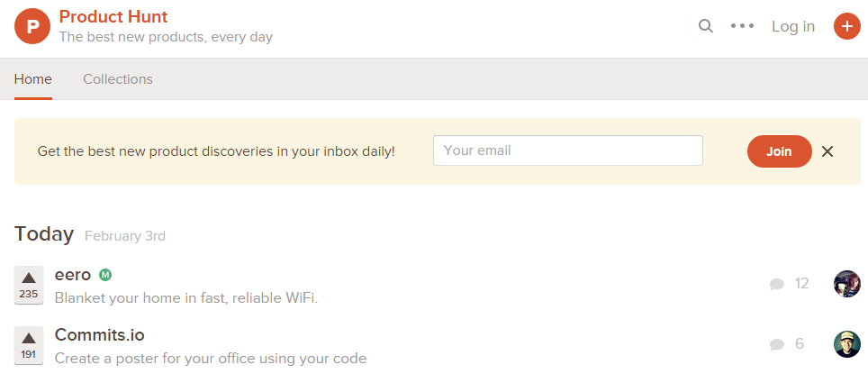View Commits.io hunter's avatar
The height and width of the screenshot is (383, 868).
[846, 344]
